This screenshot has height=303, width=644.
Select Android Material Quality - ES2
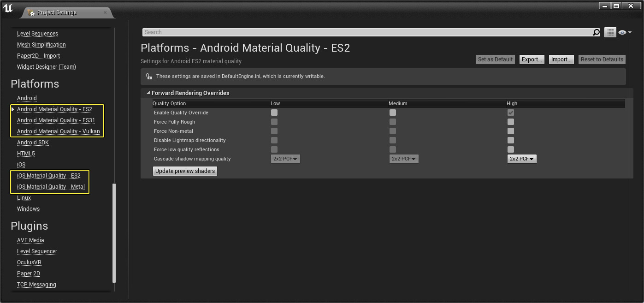tap(54, 109)
